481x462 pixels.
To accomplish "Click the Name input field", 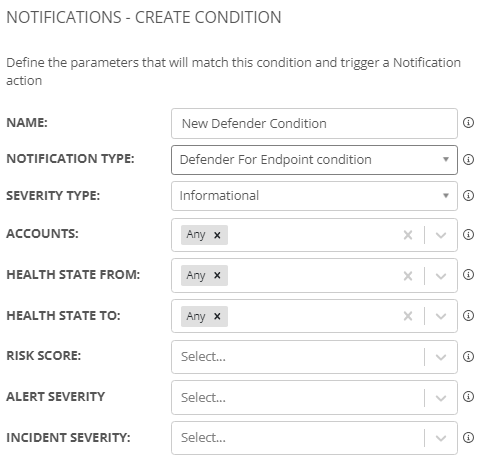I will 314,123.
